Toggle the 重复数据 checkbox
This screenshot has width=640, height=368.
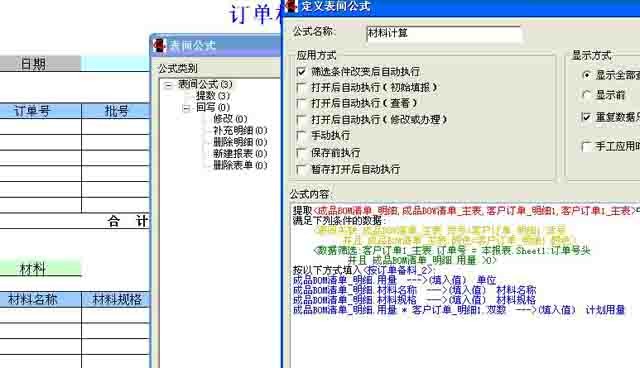point(586,117)
